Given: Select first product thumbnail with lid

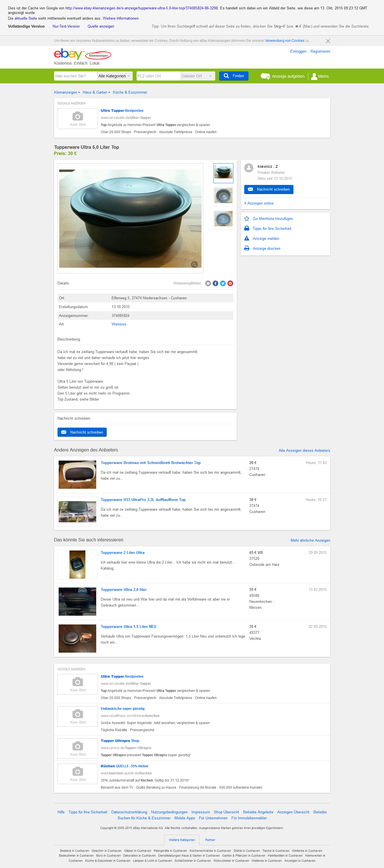Looking at the screenshot, I should click(223, 173).
